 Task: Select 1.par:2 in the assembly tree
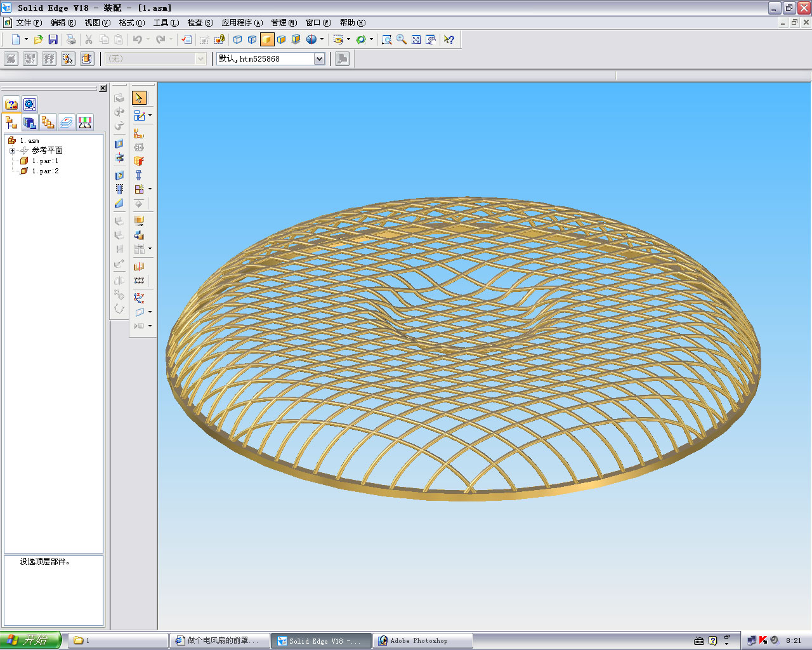pos(45,171)
